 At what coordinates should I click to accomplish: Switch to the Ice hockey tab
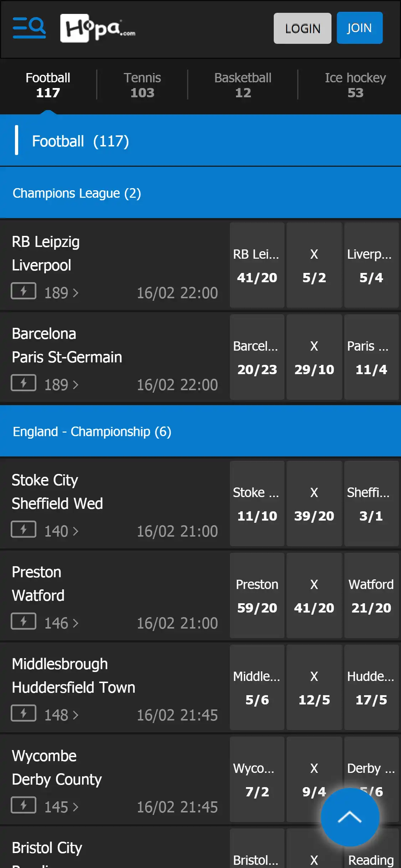(x=355, y=85)
